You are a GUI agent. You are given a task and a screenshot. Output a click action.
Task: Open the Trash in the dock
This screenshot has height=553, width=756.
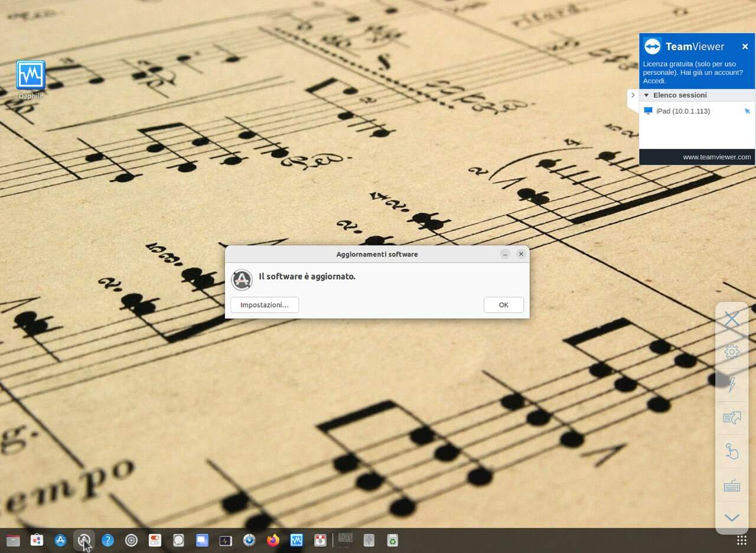coord(393,540)
